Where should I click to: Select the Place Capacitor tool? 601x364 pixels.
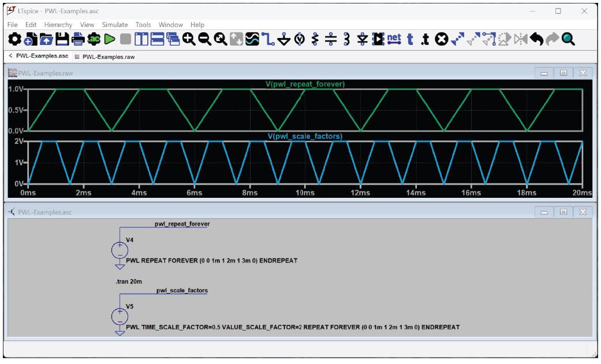tap(331, 39)
